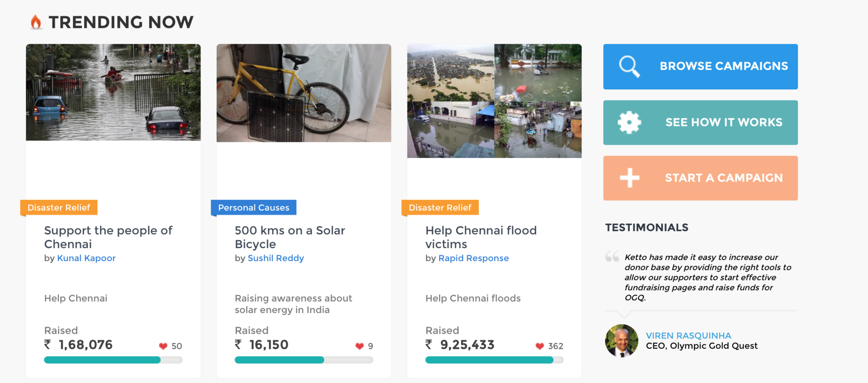
Task: Click the See How It Works button
Action: pos(700,122)
